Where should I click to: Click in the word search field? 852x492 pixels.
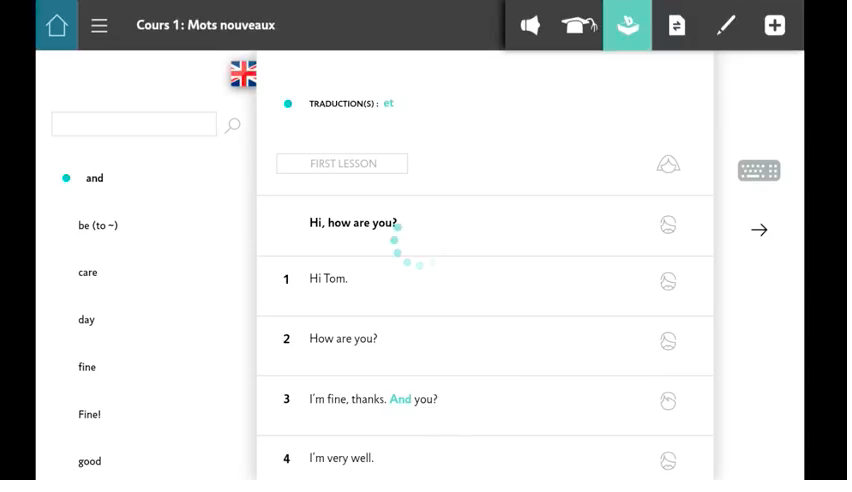[134, 125]
